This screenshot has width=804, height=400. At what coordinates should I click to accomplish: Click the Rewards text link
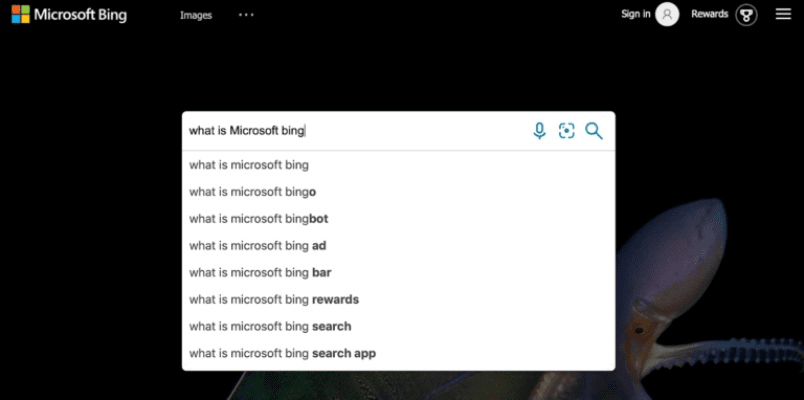(x=709, y=14)
